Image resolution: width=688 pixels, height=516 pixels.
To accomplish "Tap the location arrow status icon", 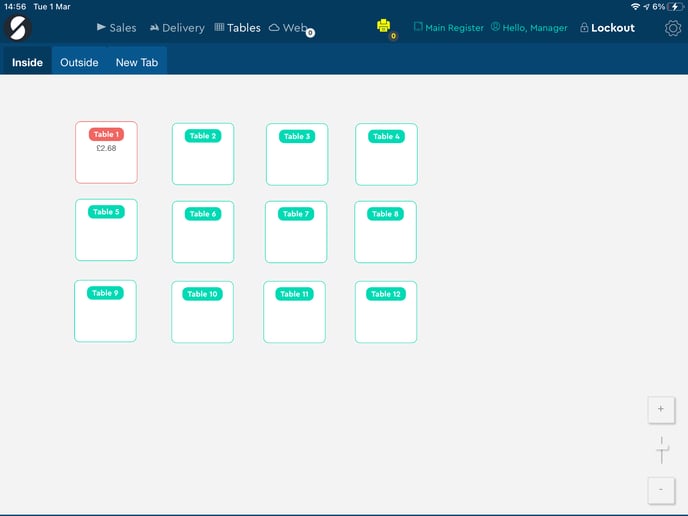I will (646, 7).
